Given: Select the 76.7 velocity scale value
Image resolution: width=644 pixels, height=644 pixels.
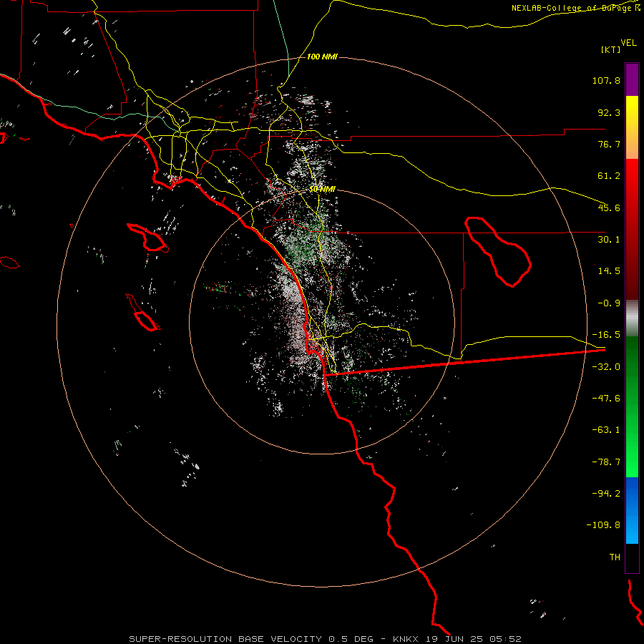Looking at the screenshot, I should pyautogui.click(x=609, y=144).
